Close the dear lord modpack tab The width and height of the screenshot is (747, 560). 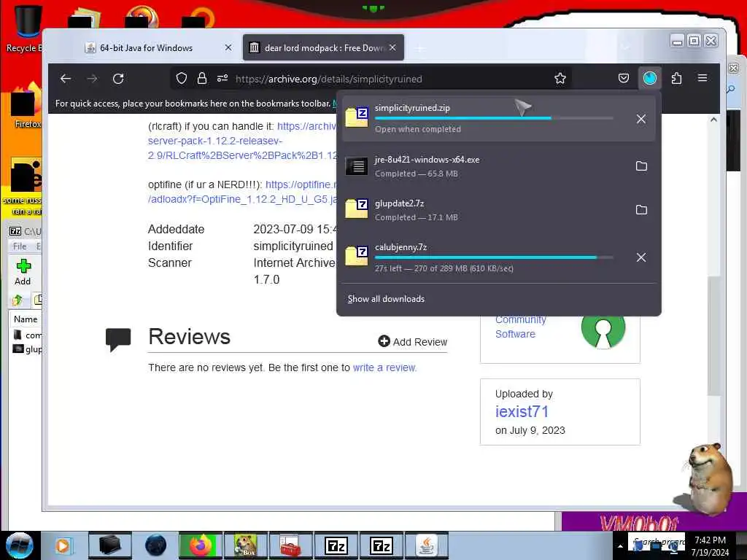point(392,47)
